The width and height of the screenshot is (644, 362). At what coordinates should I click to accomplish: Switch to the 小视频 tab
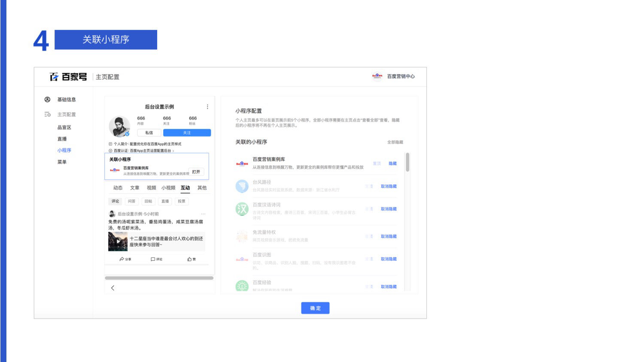coord(168,188)
